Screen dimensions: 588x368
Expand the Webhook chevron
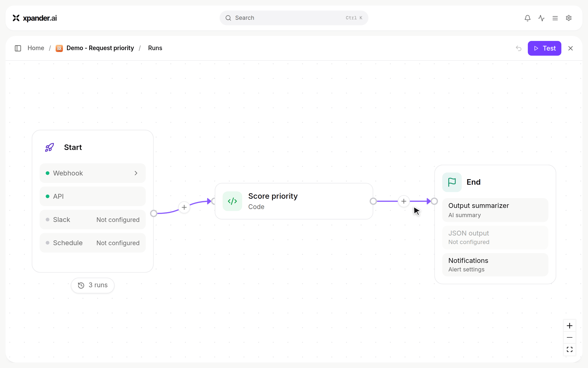point(136,173)
